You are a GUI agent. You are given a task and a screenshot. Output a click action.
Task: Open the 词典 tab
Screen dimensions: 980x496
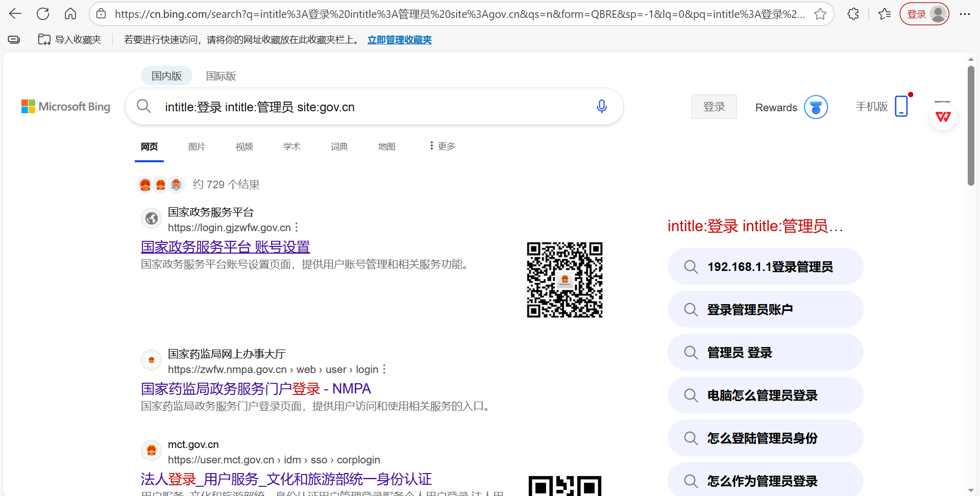339,147
